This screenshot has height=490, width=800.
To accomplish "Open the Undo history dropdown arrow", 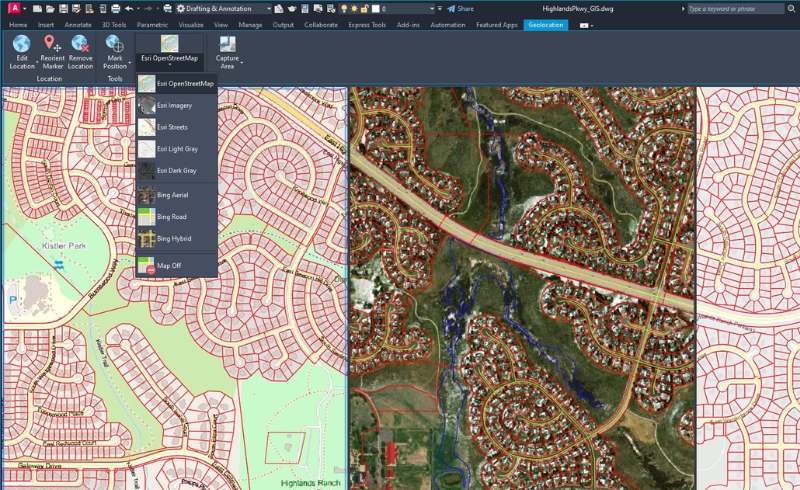I will 138,9.
